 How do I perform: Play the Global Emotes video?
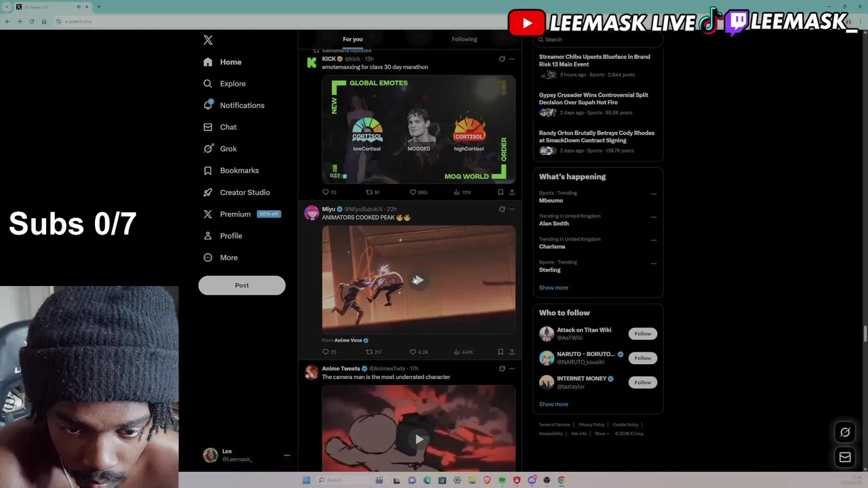click(418, 129)
